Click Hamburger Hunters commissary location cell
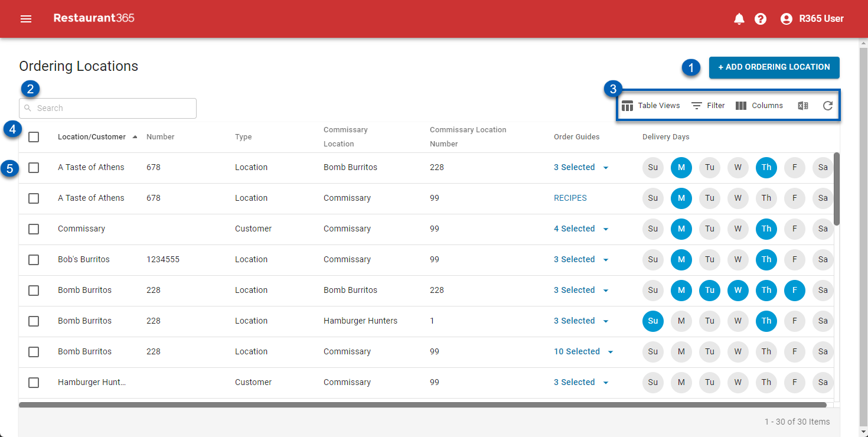The width and height of the screenshot is (868, 437). click(x=361, y=321)
